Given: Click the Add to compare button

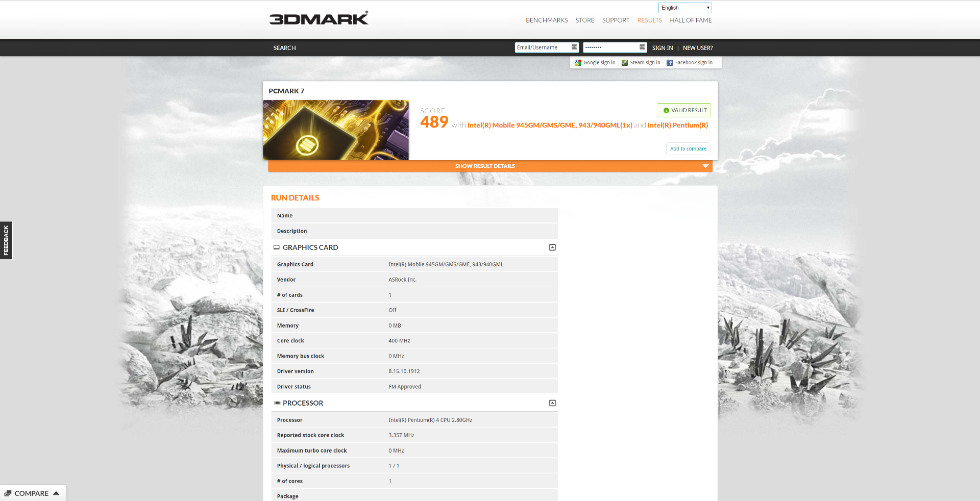Looking at the screenshot, I should (688, 148).
